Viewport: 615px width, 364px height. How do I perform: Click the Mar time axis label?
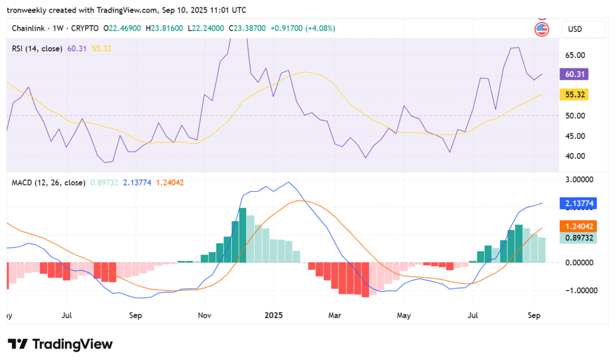335,315
